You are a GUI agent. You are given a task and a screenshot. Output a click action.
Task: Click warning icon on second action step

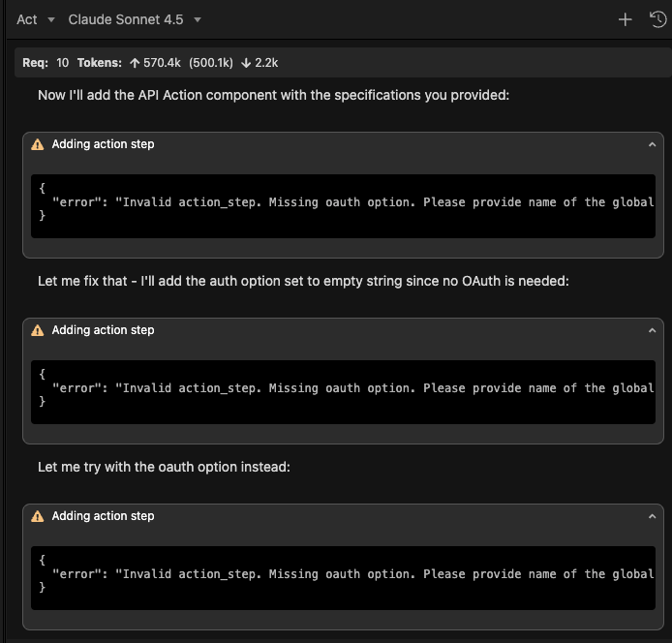[38, 330]
